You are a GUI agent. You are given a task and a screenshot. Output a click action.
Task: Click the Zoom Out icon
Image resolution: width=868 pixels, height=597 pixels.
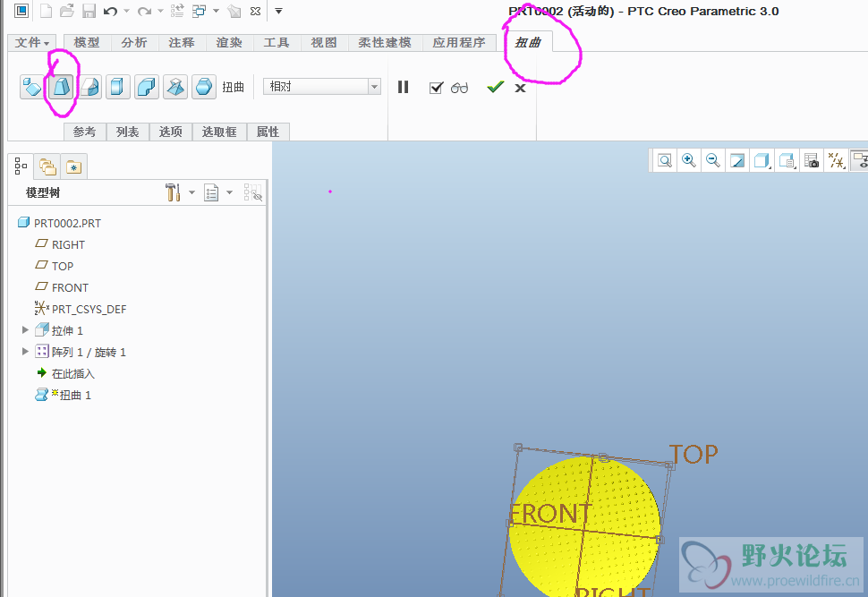(713, 160)
